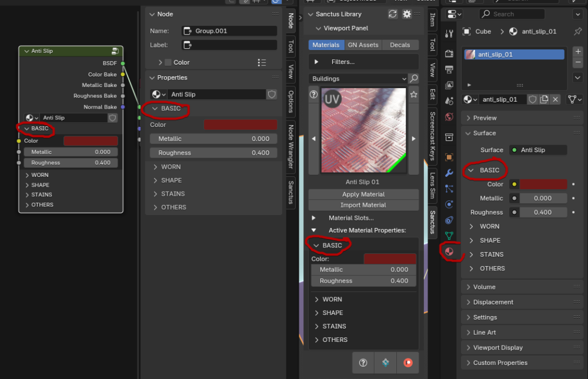Open the Modifier wrench properties tab
The width and height of the screenshot is (588, 379).
[x=449, y=172]
